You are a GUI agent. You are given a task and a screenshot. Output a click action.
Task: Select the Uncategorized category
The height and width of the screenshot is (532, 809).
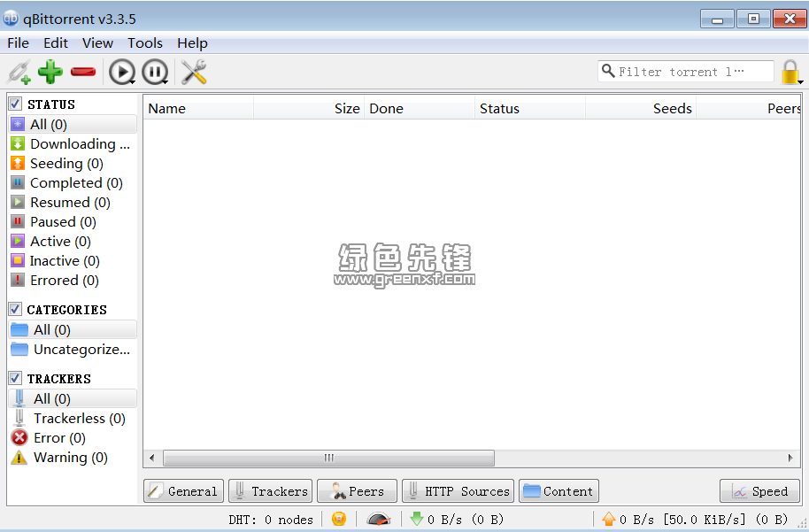[x=73, y=350]
